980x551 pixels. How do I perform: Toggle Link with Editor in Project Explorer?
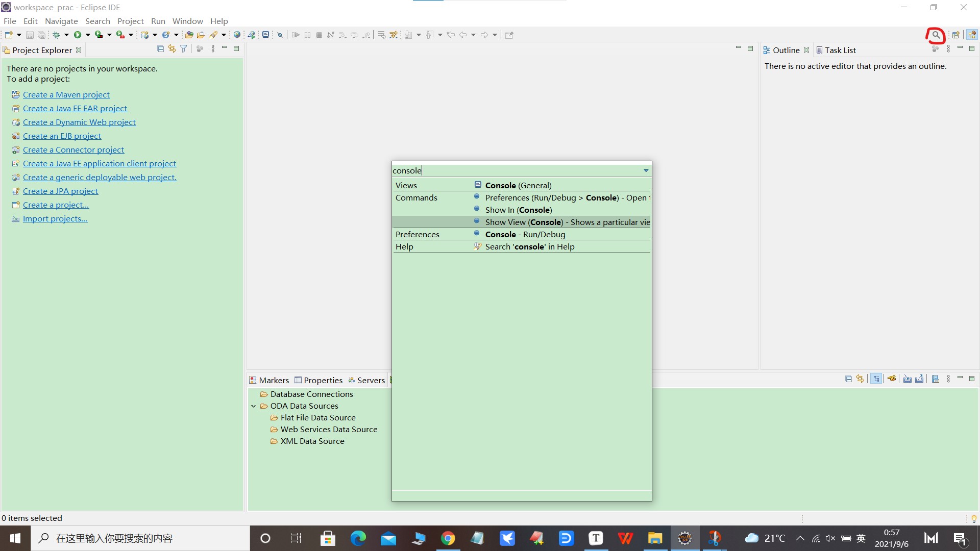(x=172, y=49)
